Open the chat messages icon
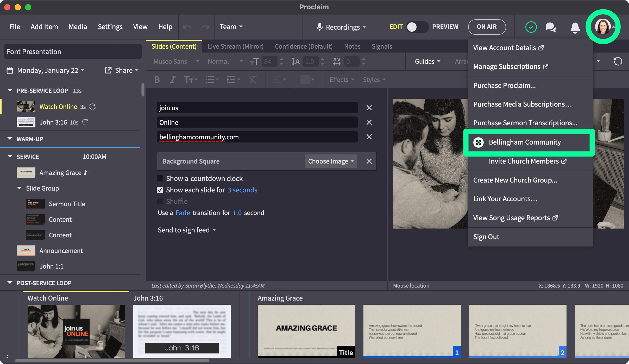 (551, 27)
